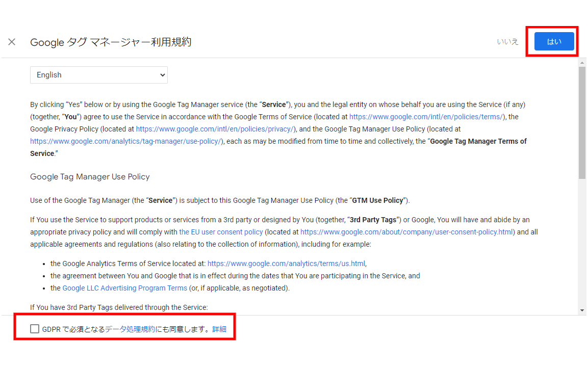Open the tag-manager use-policy URL link
Image resolution: width=588 pixels, height=367 pixels.
click(x=126, y=141)
